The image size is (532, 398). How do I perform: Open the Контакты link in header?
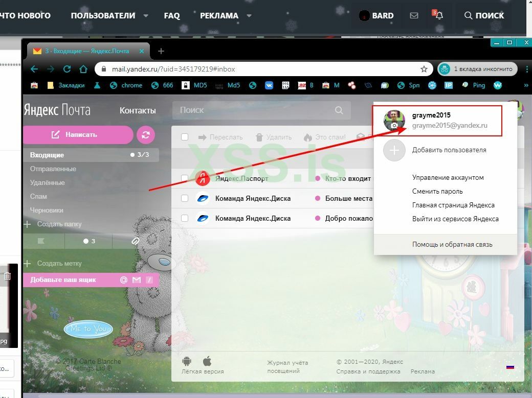(138, 110)
